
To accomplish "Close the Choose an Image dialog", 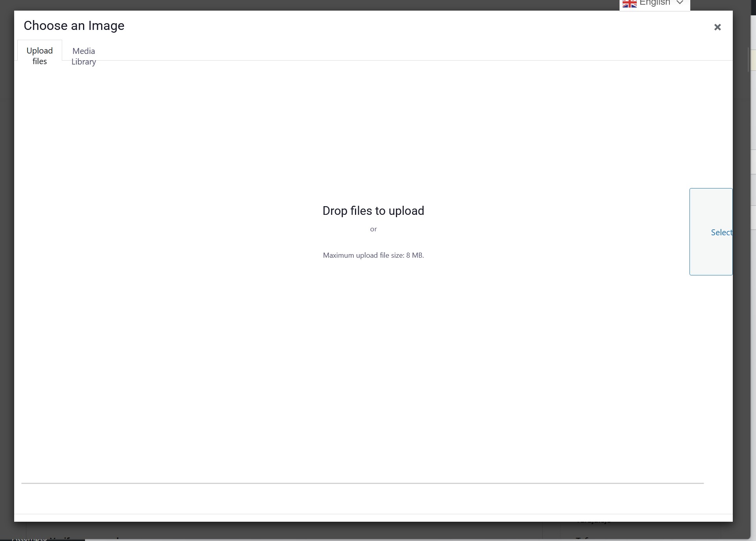I will click(717, 27).
